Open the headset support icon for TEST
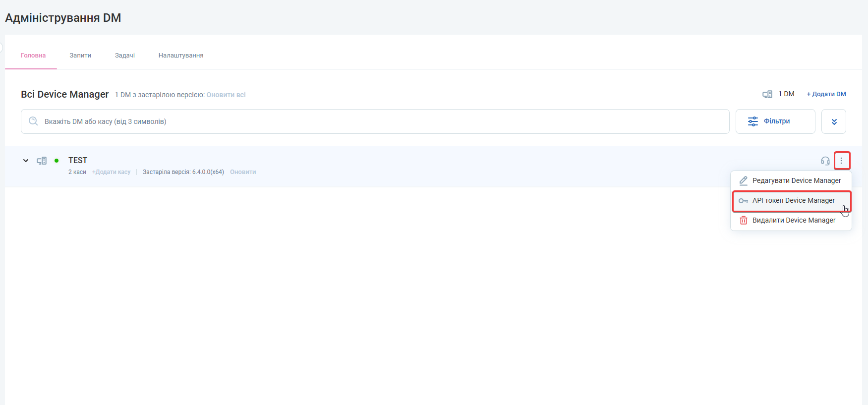Screen dimensions: 868x405 coord(825,161)
